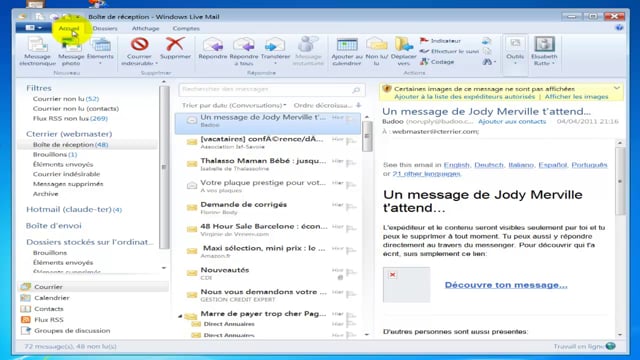This screenshot has width=640, height=360.
Task: Toggle flag on Votre plaque prestige message
Action: (350, 184)
